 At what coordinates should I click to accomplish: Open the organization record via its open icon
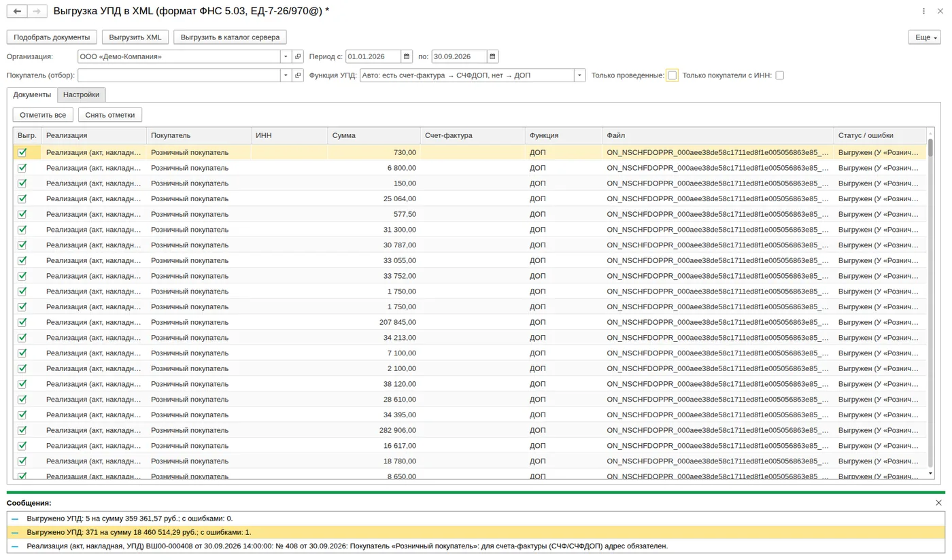point(298,56)
